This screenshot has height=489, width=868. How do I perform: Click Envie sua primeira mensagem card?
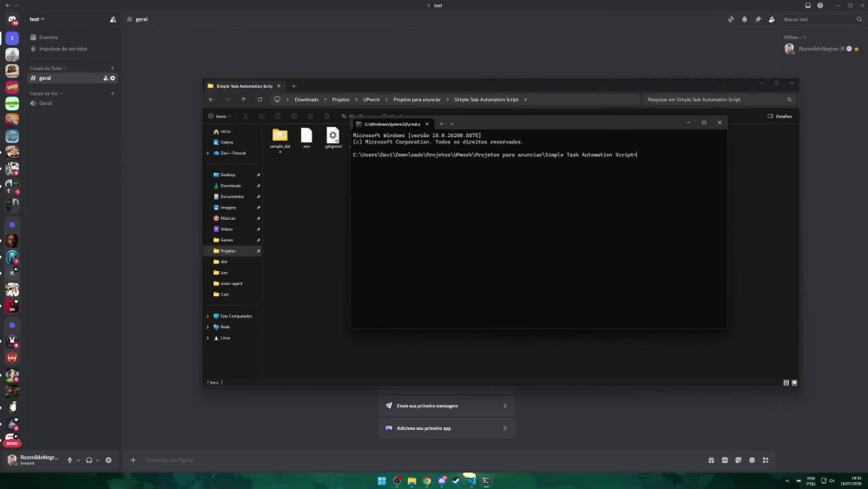click(447, 406)
